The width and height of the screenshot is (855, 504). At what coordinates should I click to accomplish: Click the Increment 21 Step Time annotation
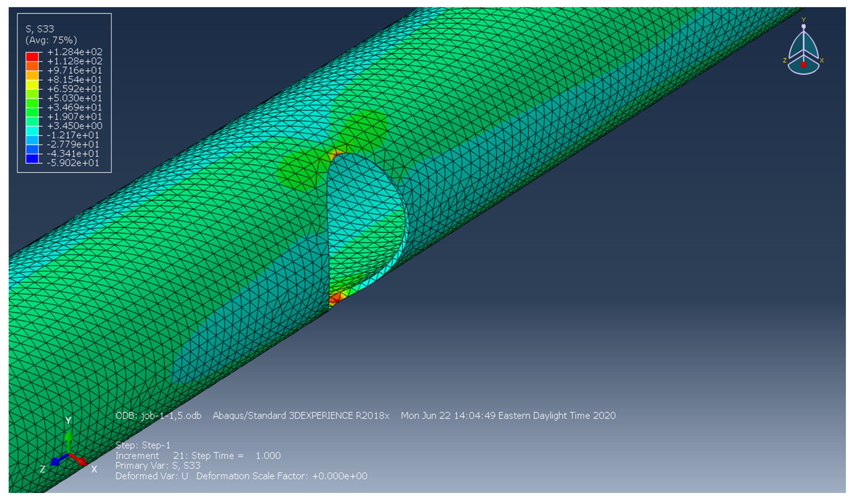pos(198,456)
